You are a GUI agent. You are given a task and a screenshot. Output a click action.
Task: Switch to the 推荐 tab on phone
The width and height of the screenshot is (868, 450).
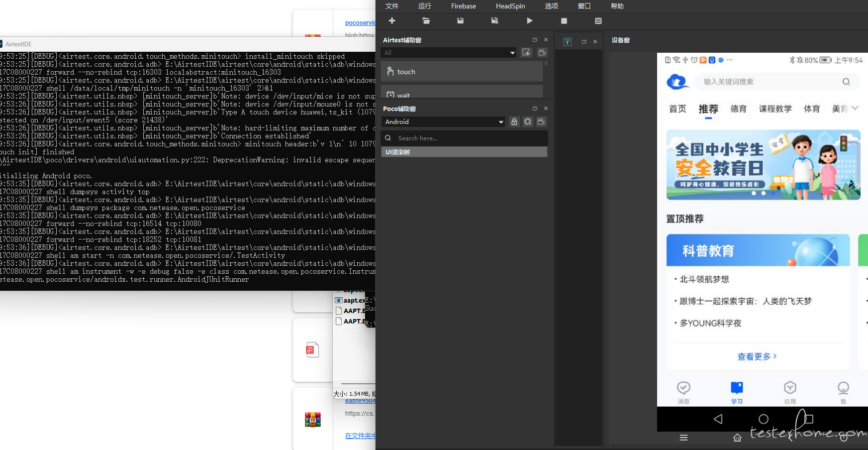click(x=708, y=109)
